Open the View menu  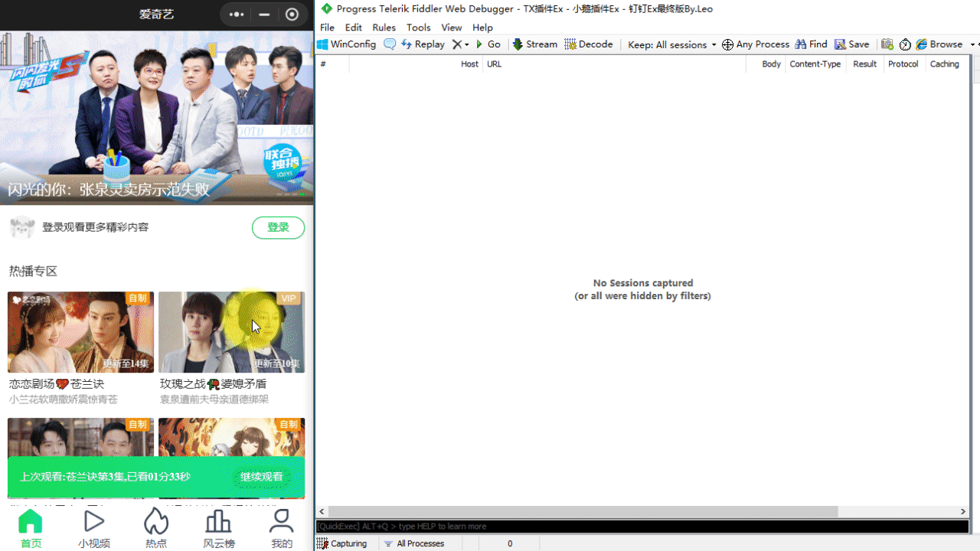[451, 28]
